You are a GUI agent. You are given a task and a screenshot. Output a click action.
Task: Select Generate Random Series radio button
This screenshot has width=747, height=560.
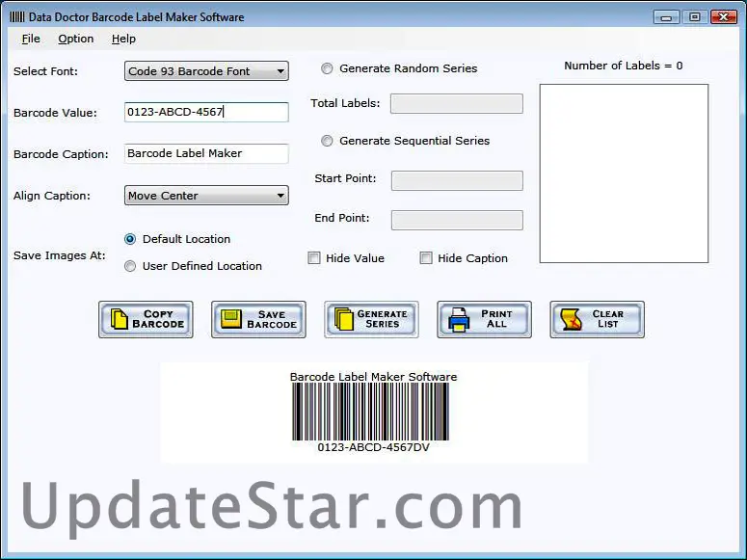[x=327, y=68]
